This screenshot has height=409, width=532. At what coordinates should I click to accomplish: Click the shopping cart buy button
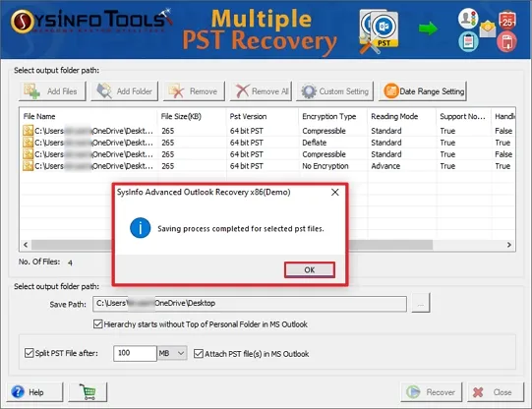point(88,392)
